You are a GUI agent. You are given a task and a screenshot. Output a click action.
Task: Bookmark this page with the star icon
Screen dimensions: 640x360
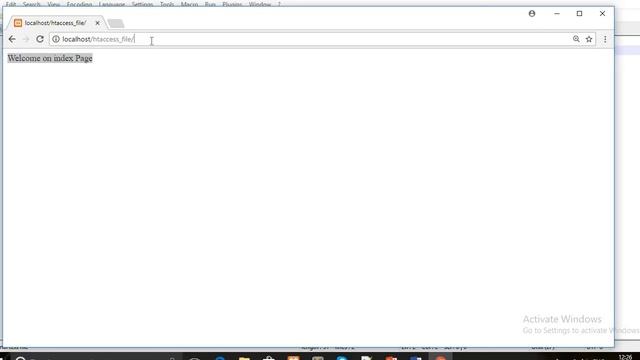click(x=589, y=39)
